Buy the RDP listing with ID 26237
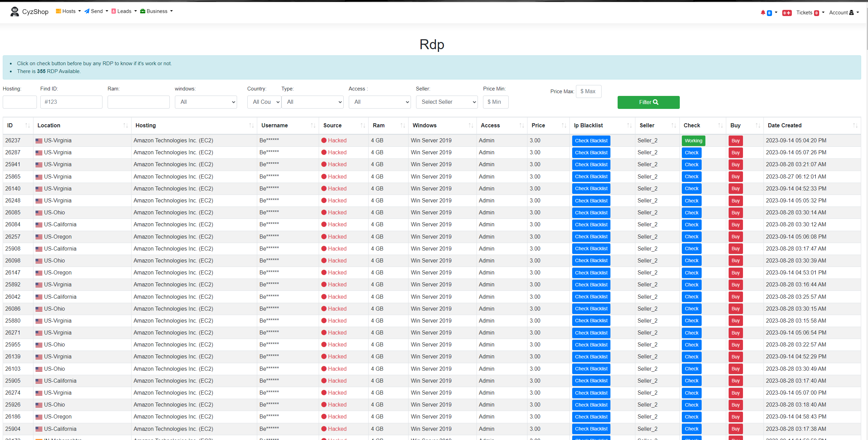Viewport: 868px width, 440px height. pos(735,140)
